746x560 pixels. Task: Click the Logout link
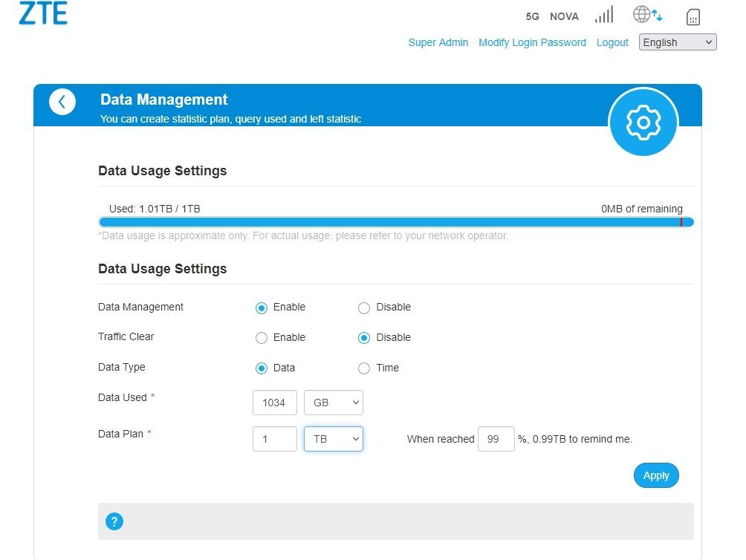pyautogui.click(x=612, y=42)
